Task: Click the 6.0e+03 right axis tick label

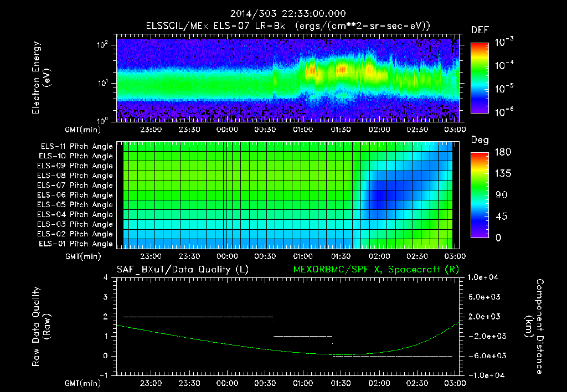Action: tap(484, 297)
